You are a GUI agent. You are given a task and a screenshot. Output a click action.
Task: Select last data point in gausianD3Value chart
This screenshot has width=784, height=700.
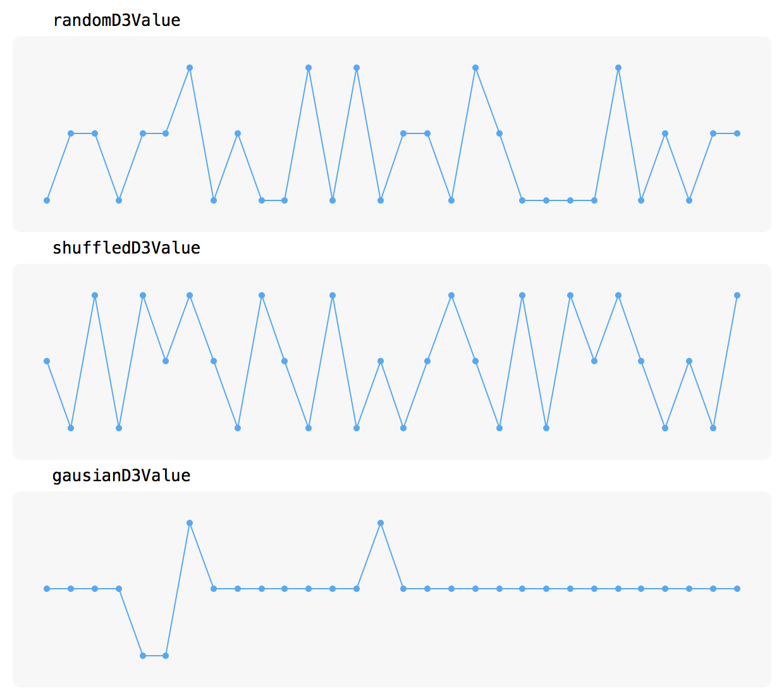click(737, 589)
